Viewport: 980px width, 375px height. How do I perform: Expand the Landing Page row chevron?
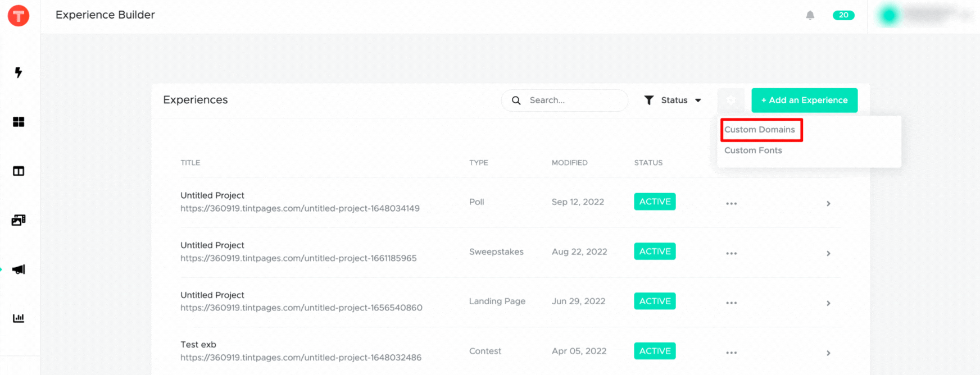[x=828, y=303]
